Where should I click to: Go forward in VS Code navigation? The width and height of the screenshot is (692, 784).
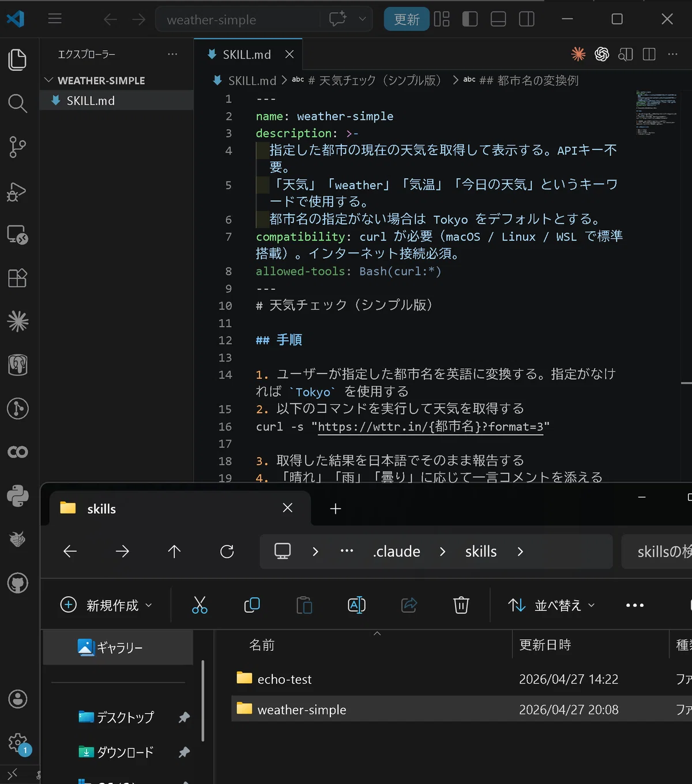139,20
